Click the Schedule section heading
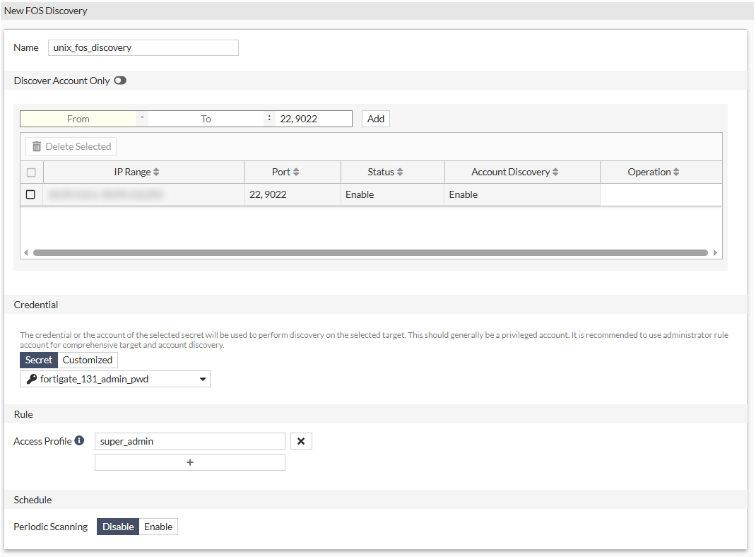756x557 pixels. click(x=33, y=500)
